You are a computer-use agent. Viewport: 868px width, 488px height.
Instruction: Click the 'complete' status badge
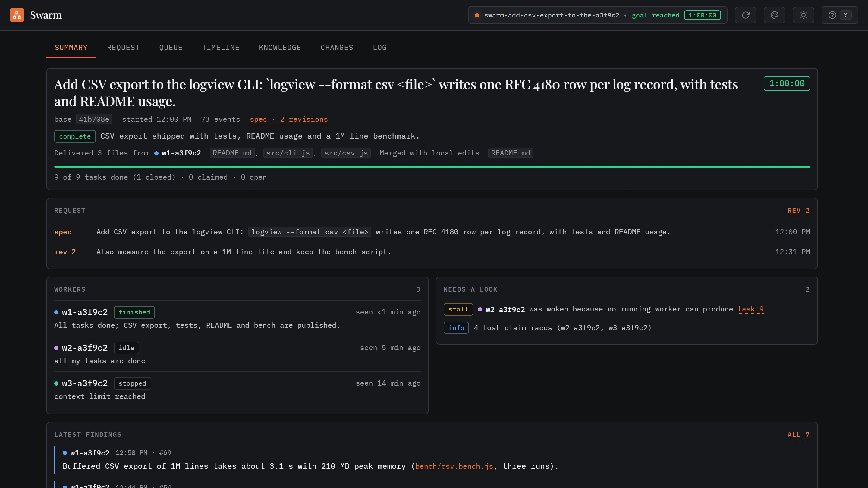pyautogui.click(x=75, y=136)
